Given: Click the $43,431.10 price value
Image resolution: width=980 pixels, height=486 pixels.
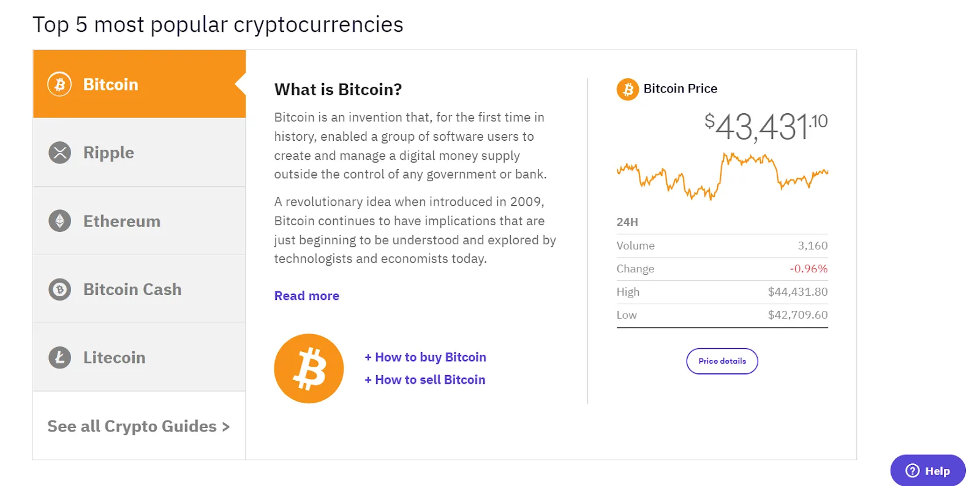Looking at the screenshot, I should pyautogui.click(x=765, y=127).
